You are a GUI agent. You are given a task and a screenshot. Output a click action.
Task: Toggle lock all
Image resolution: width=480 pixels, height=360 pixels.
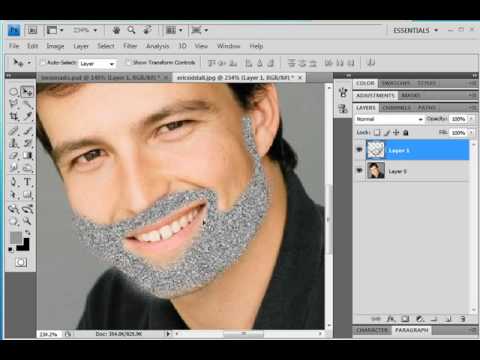pyautogui.click(x=406, y=133)
